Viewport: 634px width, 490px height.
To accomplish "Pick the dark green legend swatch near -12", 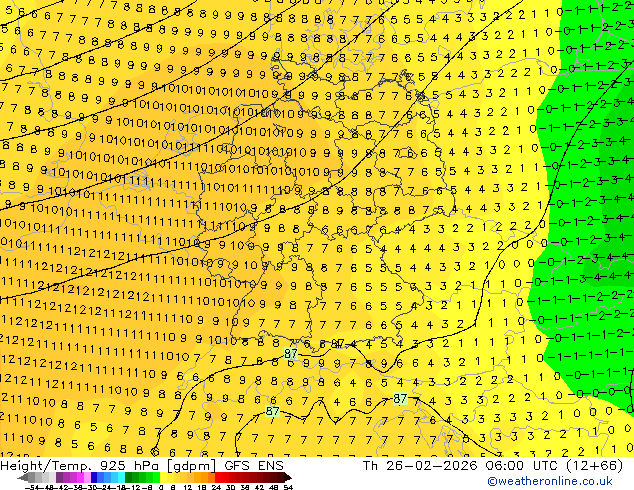I will click(129, 477).
